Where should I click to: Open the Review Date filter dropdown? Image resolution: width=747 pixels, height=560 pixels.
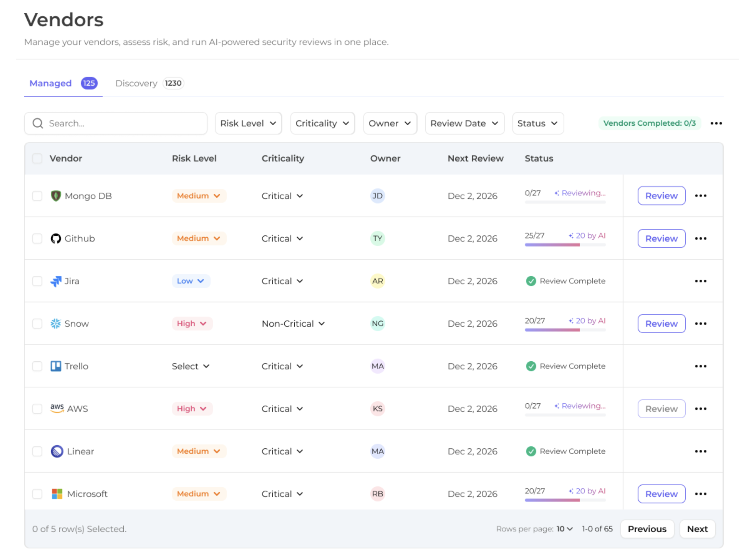[465, 123]
